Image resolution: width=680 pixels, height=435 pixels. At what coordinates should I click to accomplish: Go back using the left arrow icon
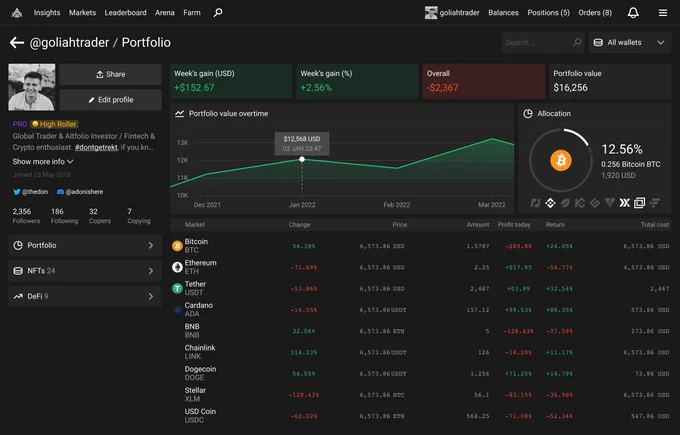pyautogui.click(x=17, y=43)
